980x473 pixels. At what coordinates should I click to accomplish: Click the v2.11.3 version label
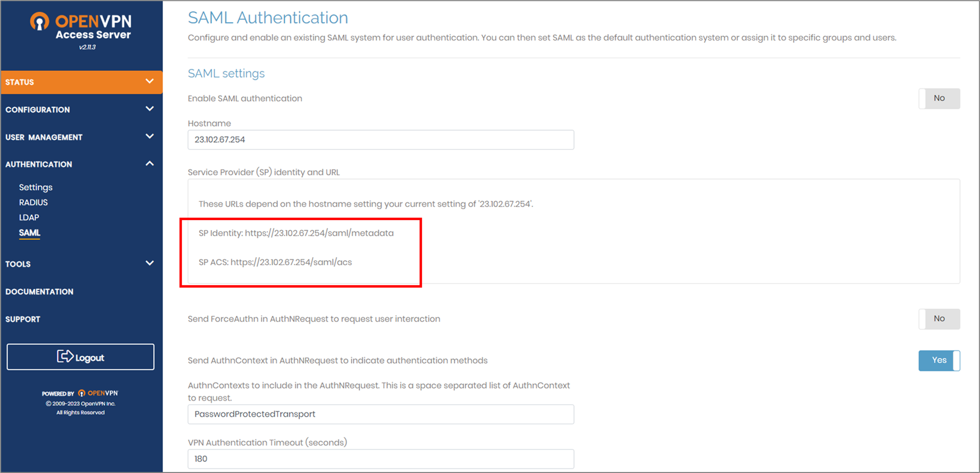pos(87,47)
